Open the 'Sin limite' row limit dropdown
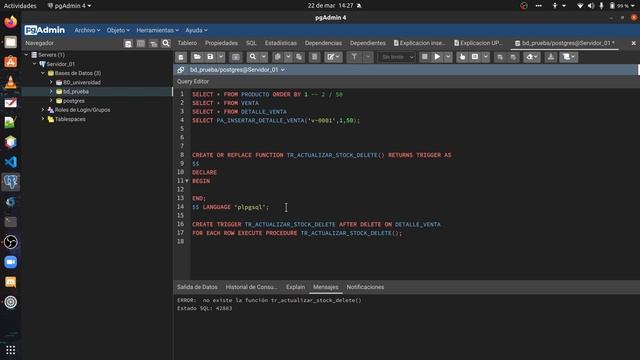Viewport: 640px width, 360px height. click(x=397, y=57)
